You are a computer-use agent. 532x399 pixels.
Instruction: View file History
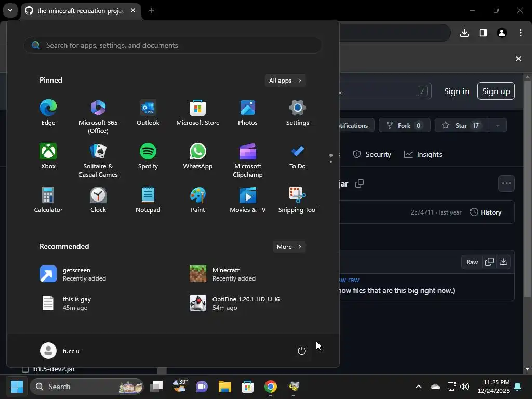coord(486,212)
